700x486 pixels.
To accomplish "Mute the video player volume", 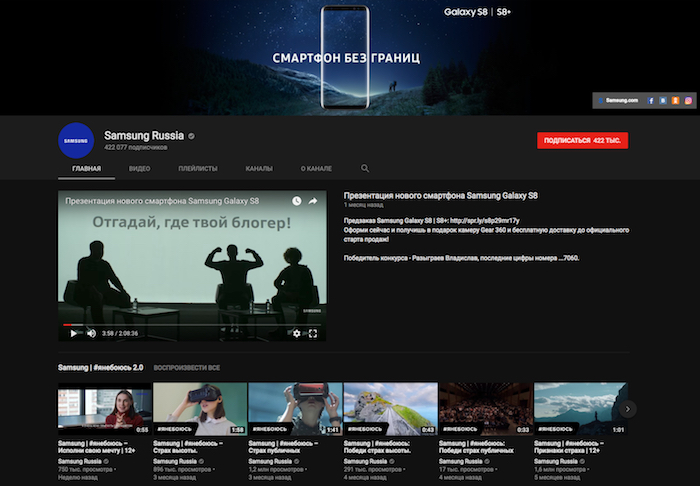I will (x=92, y=333).
